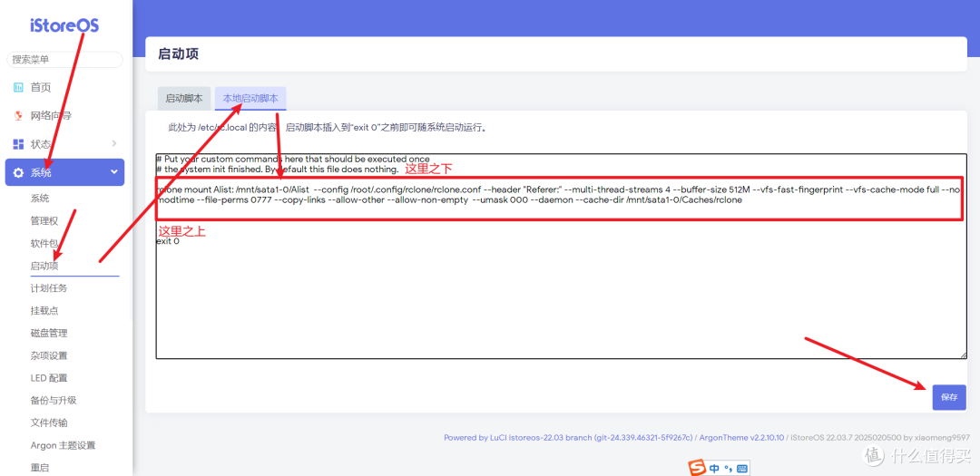This screenshot has height=476, width=980.
Task: Click the 首页 chart icon
Action: point(19,87)
